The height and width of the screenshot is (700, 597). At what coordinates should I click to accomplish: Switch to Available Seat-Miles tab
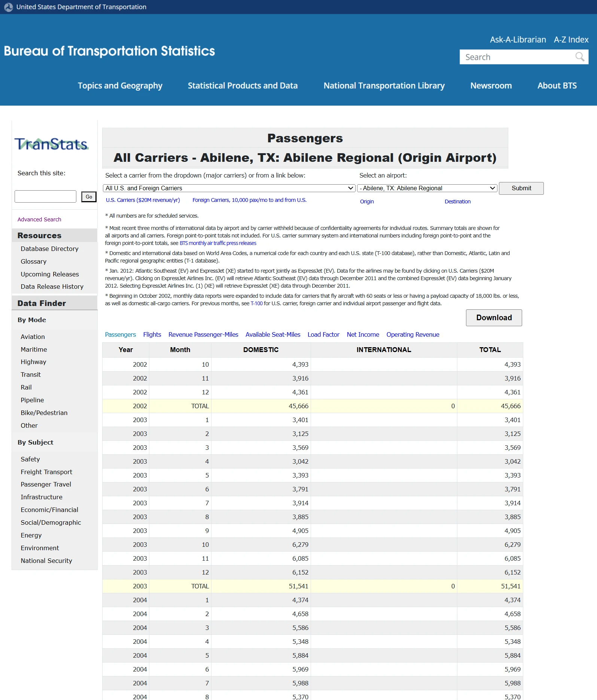tap(273, 334)
